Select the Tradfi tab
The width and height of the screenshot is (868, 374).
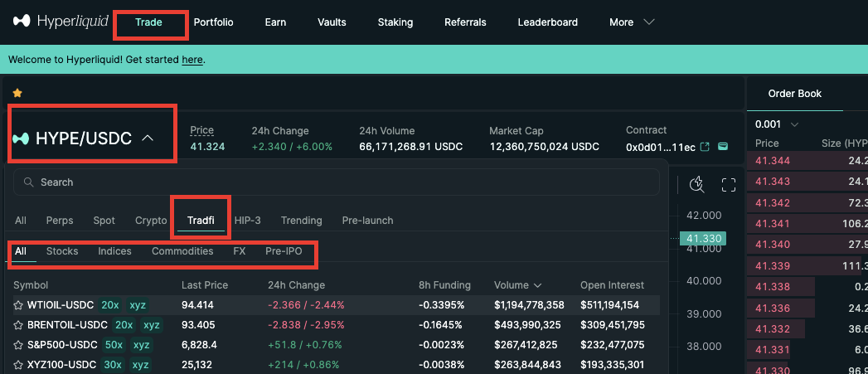[x=201, y=221]
